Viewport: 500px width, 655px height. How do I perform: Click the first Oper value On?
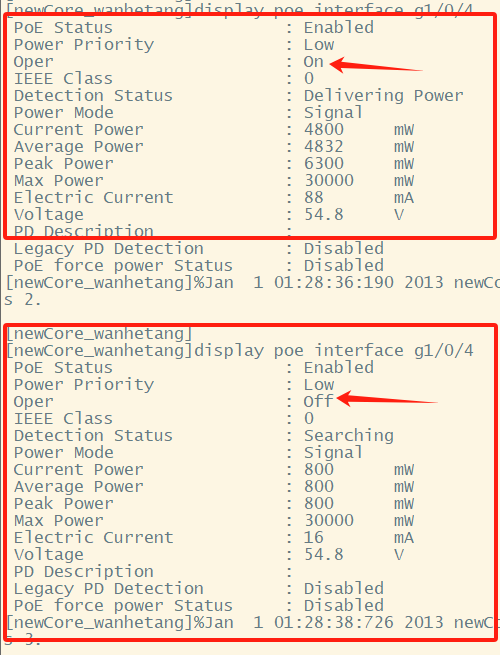point(313,62)
